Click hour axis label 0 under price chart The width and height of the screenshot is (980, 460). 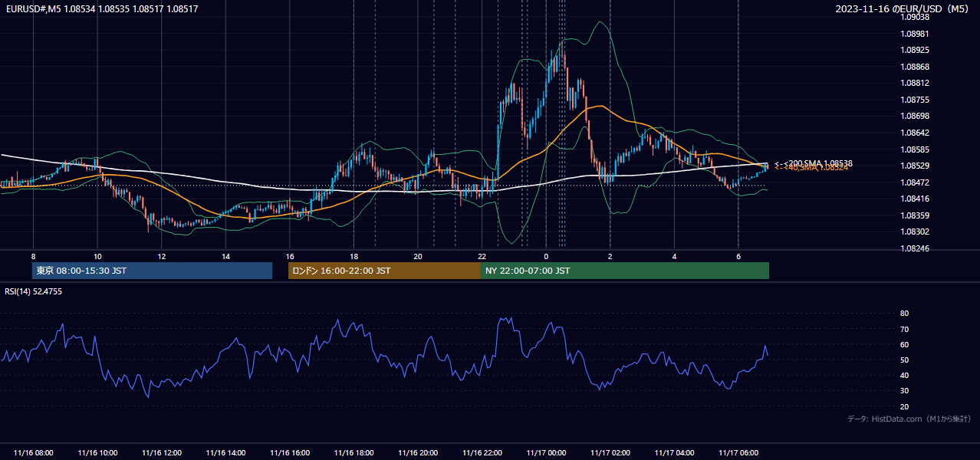coord(546,256)
